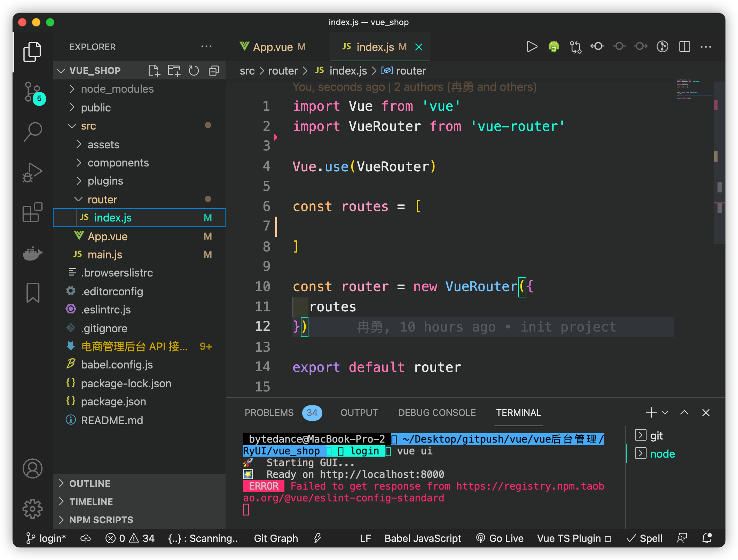Switch to the PROBLEMS panel tab

pyautogui.click(x=283, y=413)
